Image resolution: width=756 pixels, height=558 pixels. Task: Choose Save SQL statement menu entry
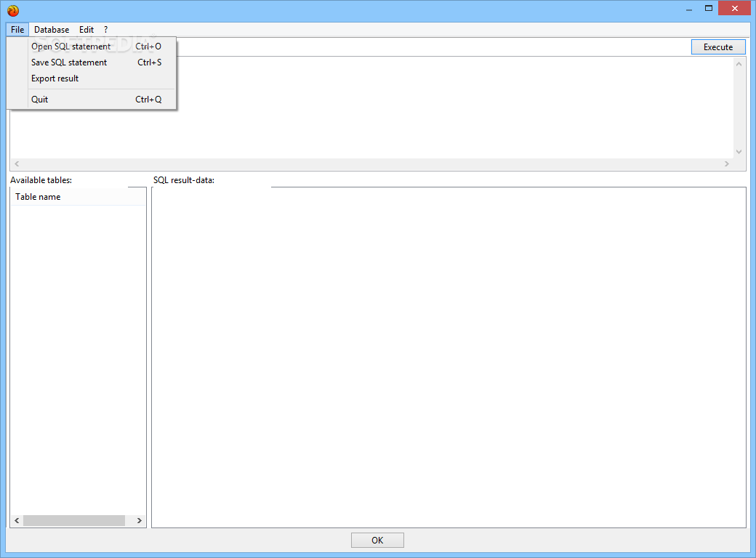coord(92,62)
